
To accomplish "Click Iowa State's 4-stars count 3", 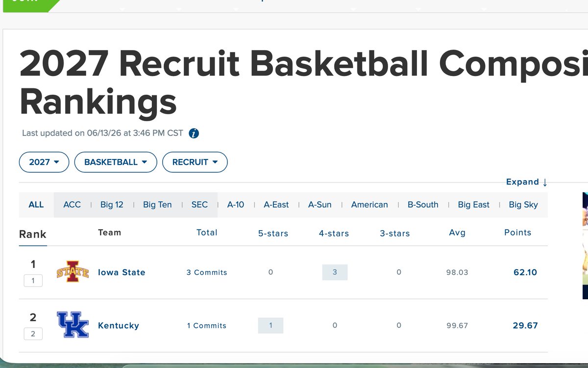I will click(335, 272).
